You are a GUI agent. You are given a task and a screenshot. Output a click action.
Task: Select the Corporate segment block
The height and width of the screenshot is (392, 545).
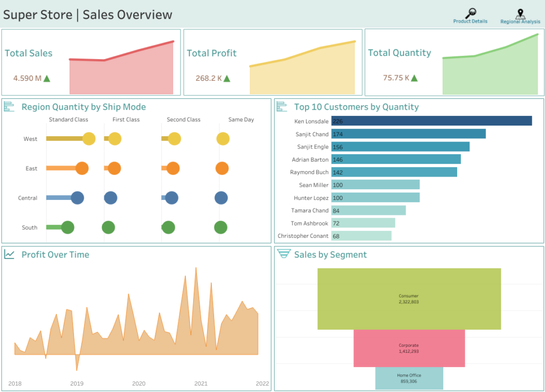pyautogui.click(x=409, y=348)
